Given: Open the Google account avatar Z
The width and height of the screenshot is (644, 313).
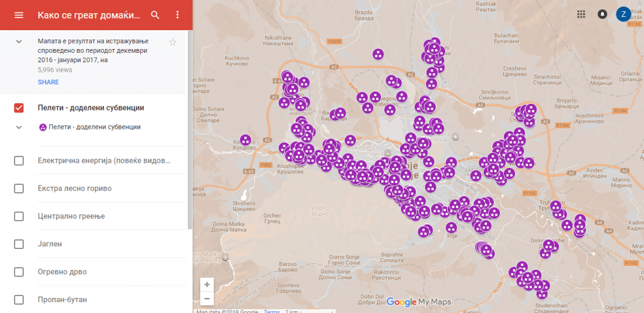Looking at the screenshot, I should pos(623,14).
